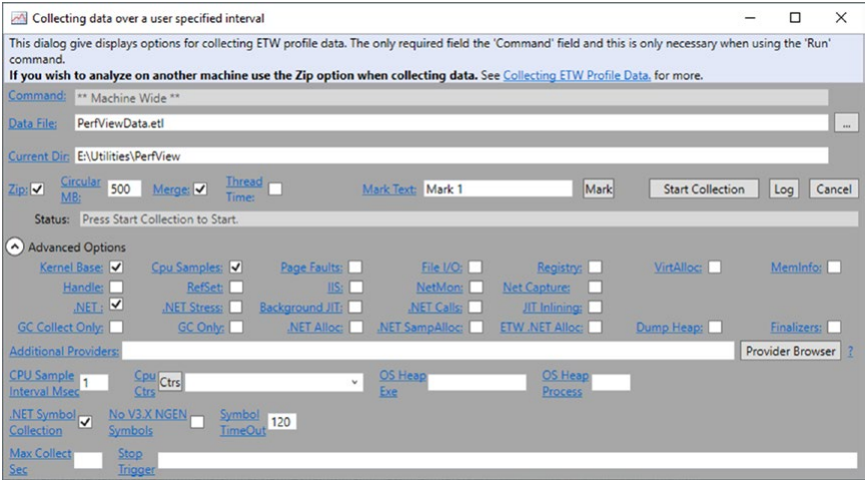The height and width of the screenshot is (483, 868).
Task: Enable the JIT Inlining checkbox
Action: coord(595,307)
